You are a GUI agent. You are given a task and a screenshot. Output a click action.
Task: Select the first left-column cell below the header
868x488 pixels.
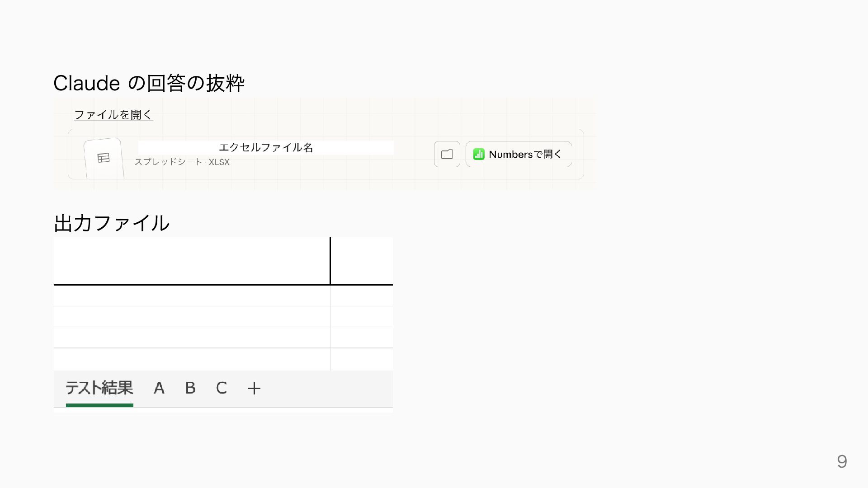pyautogui.click(x=192, y=296)
